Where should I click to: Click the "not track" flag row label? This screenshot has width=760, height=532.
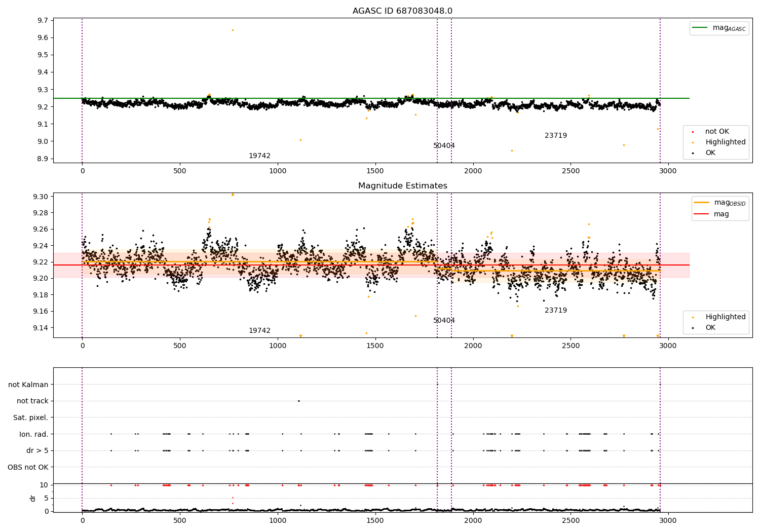[x=32, y=401]
